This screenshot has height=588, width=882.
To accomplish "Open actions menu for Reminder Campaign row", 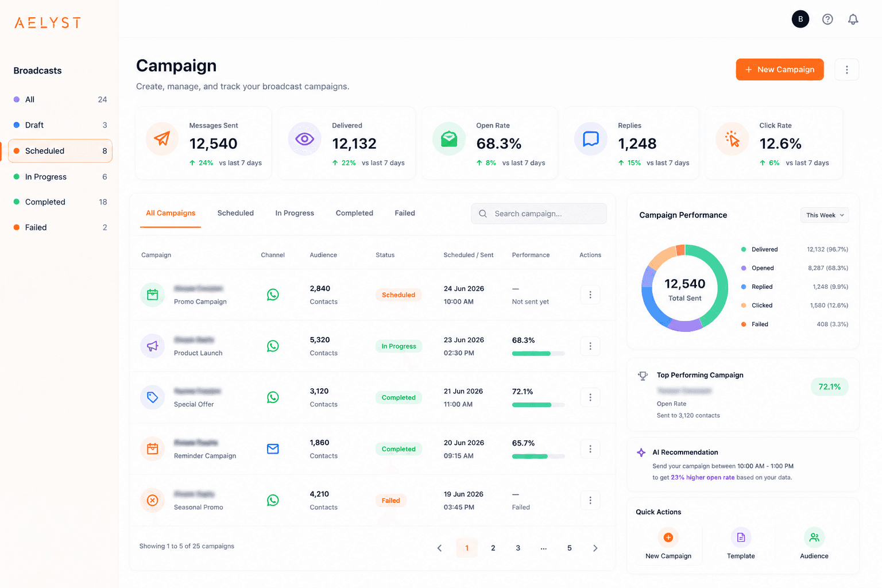I will click(590, 449).
